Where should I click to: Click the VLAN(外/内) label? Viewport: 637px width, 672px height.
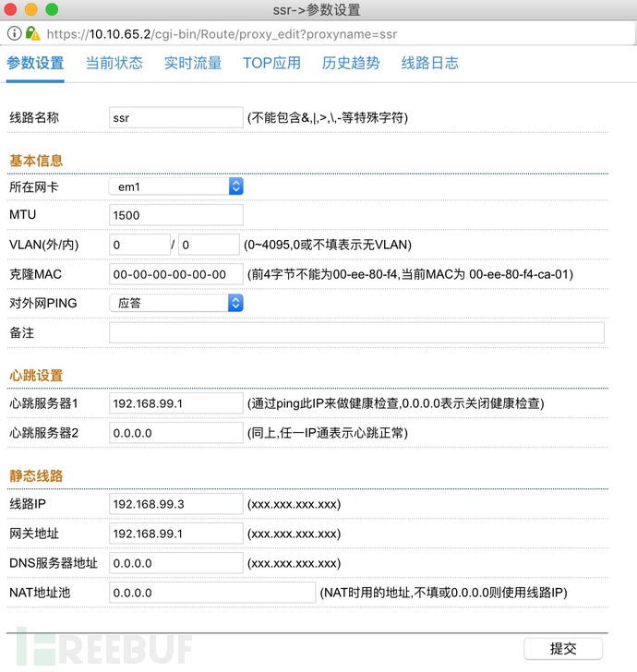click(x=44, y=245)
